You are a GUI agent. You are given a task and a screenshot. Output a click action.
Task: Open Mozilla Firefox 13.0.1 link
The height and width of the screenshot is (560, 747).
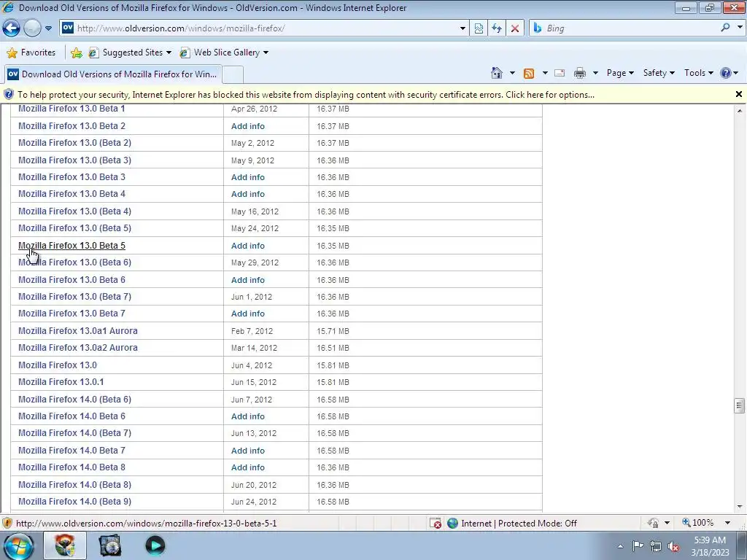click(x=61, y=382)
